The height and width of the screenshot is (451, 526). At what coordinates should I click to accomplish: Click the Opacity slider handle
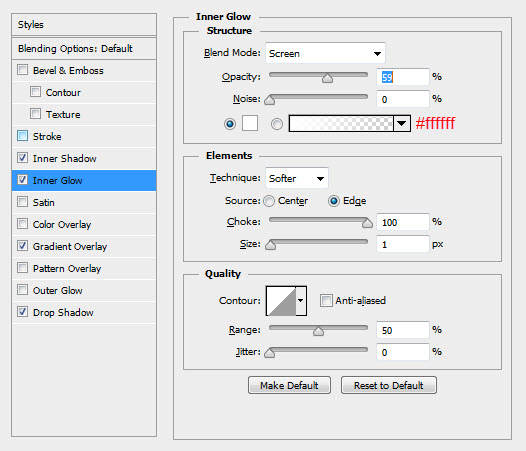coord(327,79)
